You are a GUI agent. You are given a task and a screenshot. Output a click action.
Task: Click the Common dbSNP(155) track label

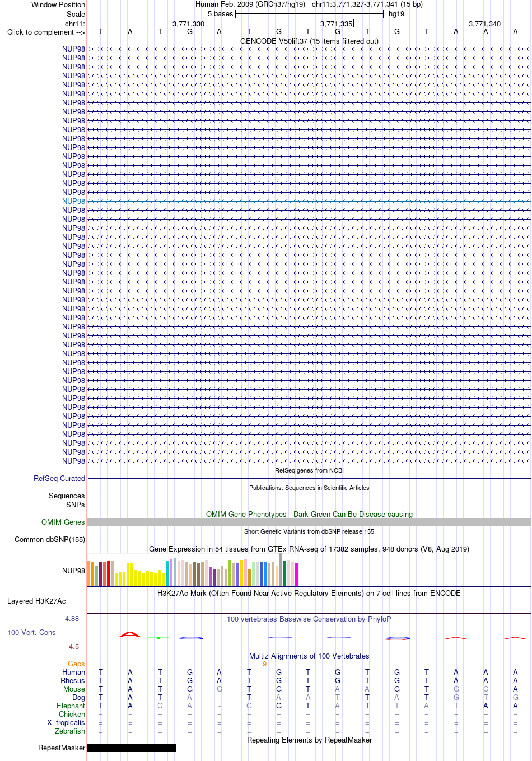point(50,539)
